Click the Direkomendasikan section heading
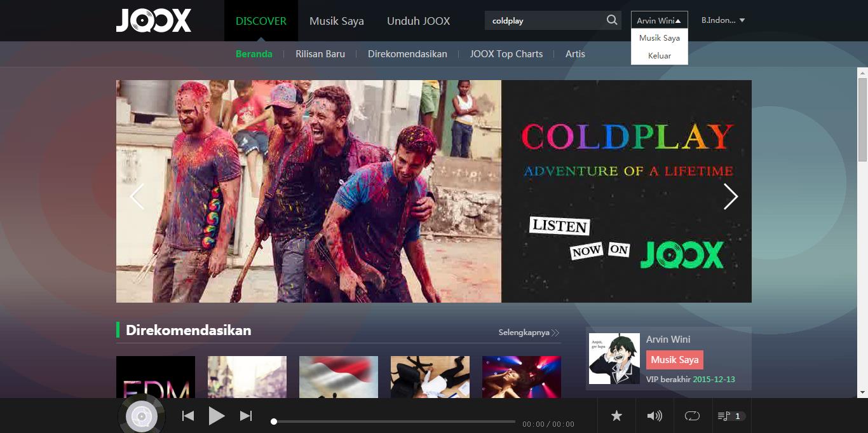The height and width of the screenshot is (433, 868). click(x=189, y=331)
